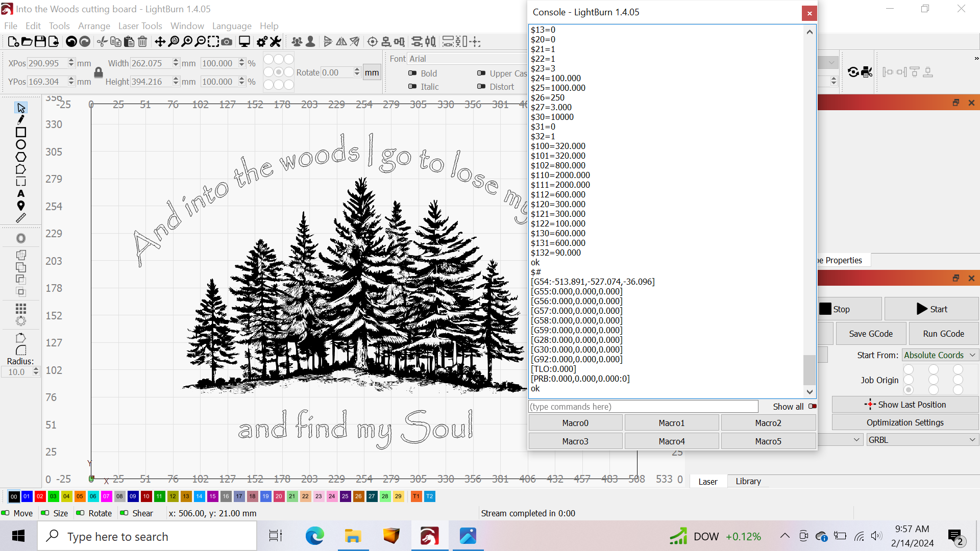Open the File menu
Screen dimensions: 980x551
pyautogui.click(x=11, y=26)
